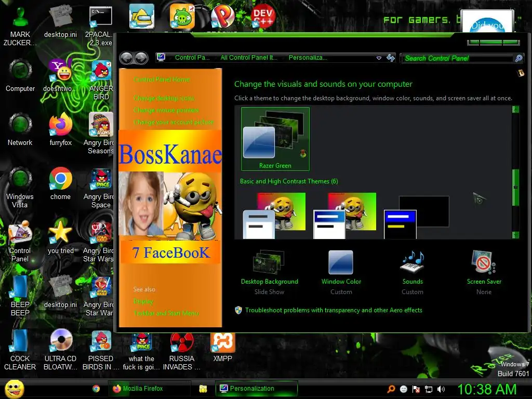Click Control Pa... breadcrumb in address bar
This screenshot has height=399, width=532.
(x=192, y=58)
